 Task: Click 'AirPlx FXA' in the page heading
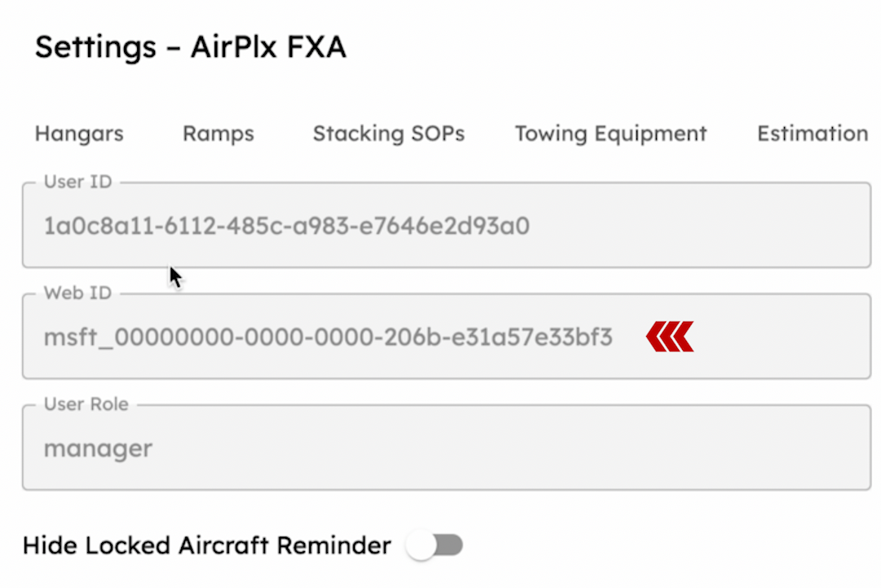268,47
